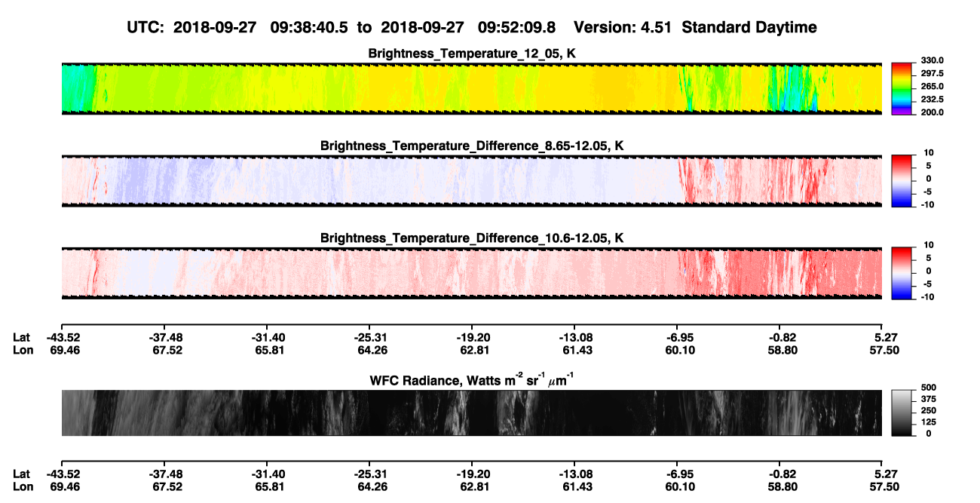Click latitude -31.40 on axis below WFC Radiance panel
980x503 pixels.
pyautogui.click(x=270, y=474)
